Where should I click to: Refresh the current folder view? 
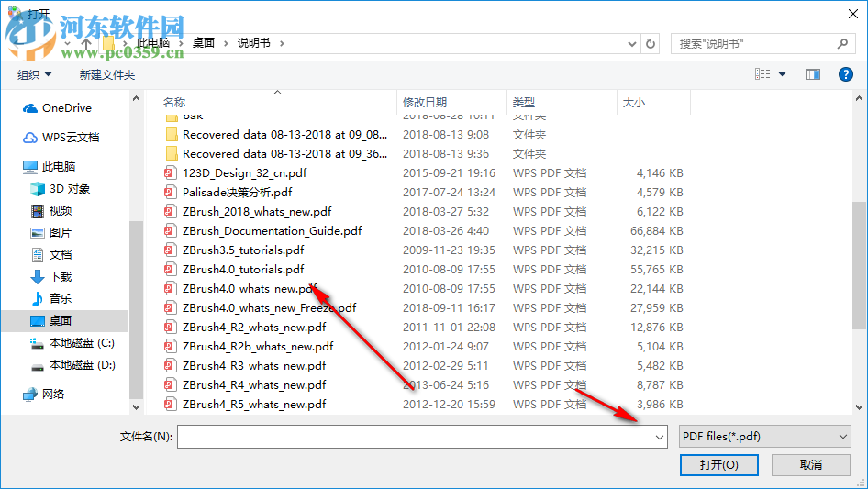pyautogui.click(x=651, y=43)
